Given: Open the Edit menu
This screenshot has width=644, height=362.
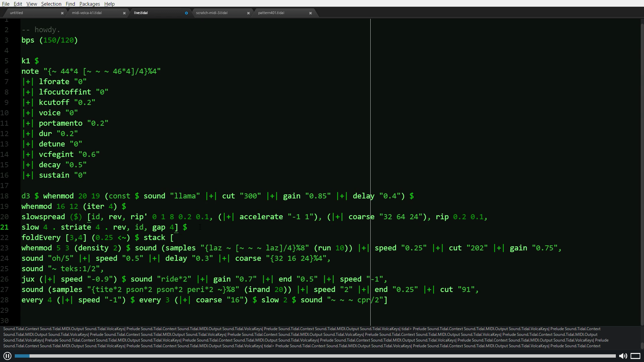Looking at the screenshot, I should pyautogui.click(x=18, y=4).
